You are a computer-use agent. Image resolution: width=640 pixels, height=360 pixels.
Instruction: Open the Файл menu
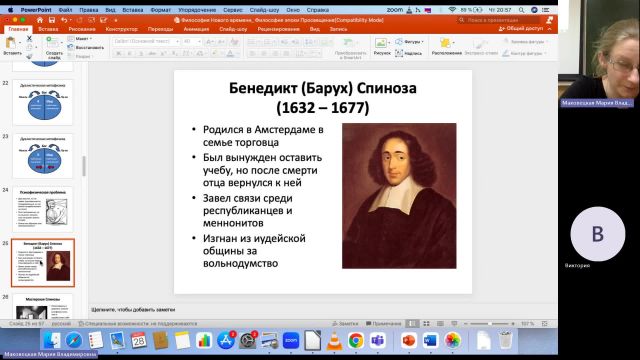[x=65, y=10]
